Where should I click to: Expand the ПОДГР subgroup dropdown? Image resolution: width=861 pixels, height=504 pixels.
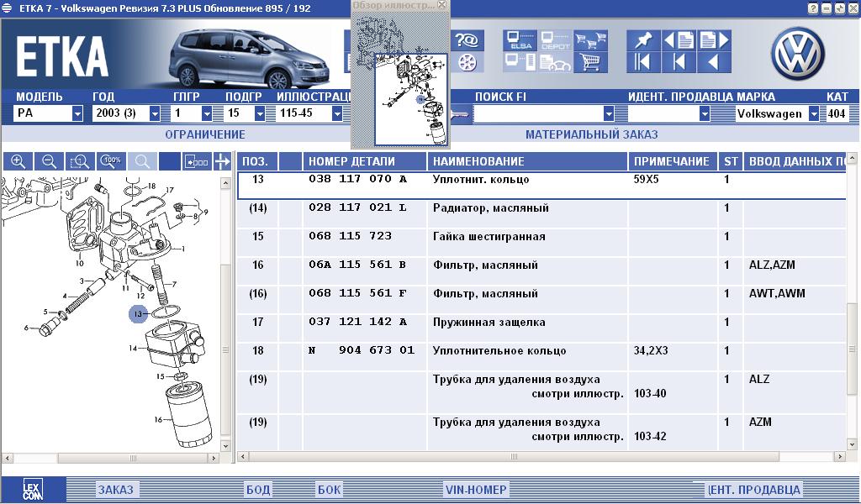[x=260, y=113]
